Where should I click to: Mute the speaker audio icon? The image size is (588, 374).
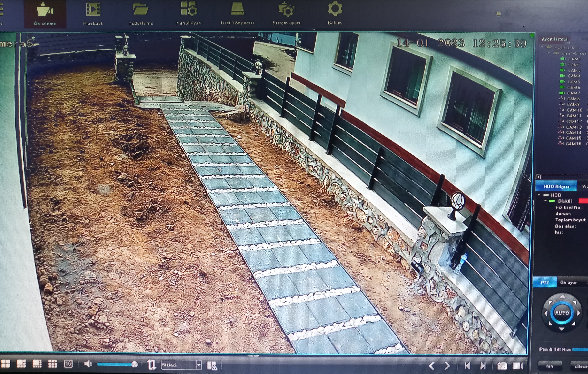pos(88,364)
